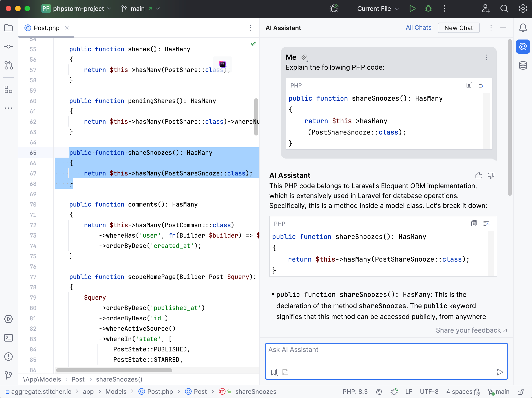Close the Post.php tab
Screen dimensions: 532x398
pos(67,28)
